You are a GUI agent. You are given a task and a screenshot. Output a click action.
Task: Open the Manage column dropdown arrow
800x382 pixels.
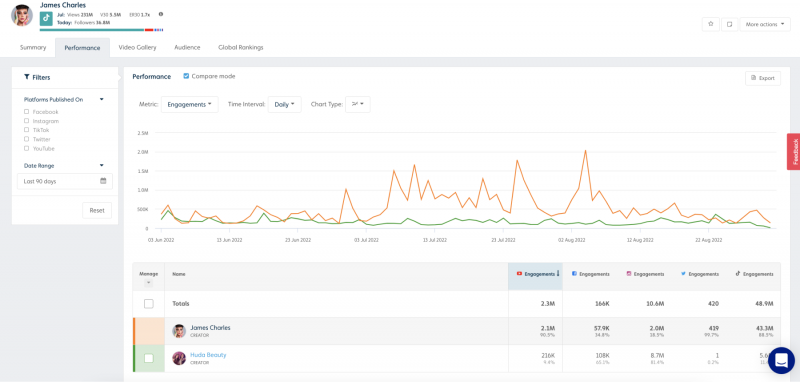coord(148,283)
